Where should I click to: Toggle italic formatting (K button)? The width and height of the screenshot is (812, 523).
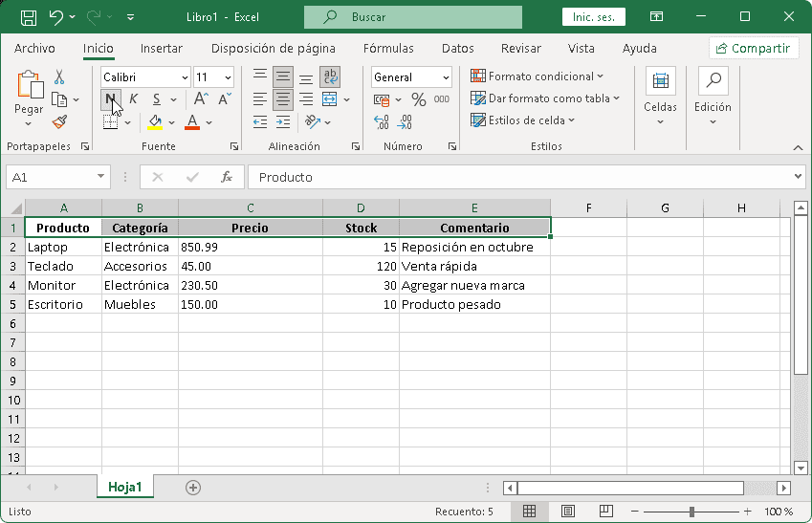coord(133,98)
